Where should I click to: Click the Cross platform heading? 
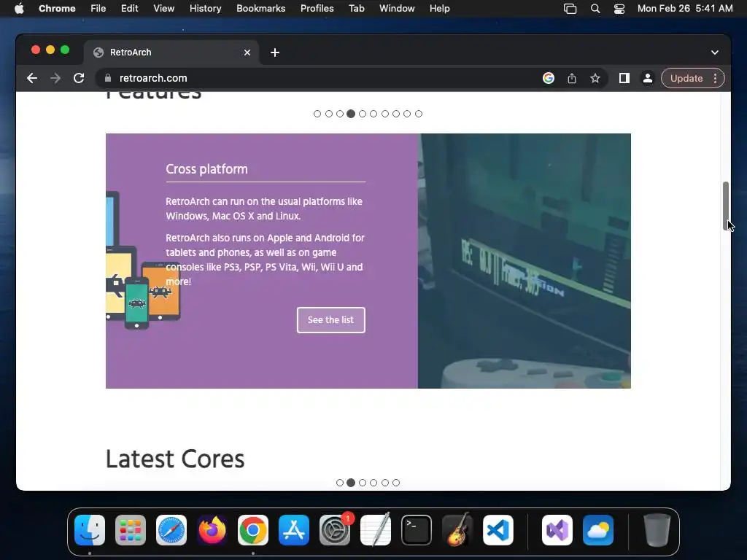(206, 169)
